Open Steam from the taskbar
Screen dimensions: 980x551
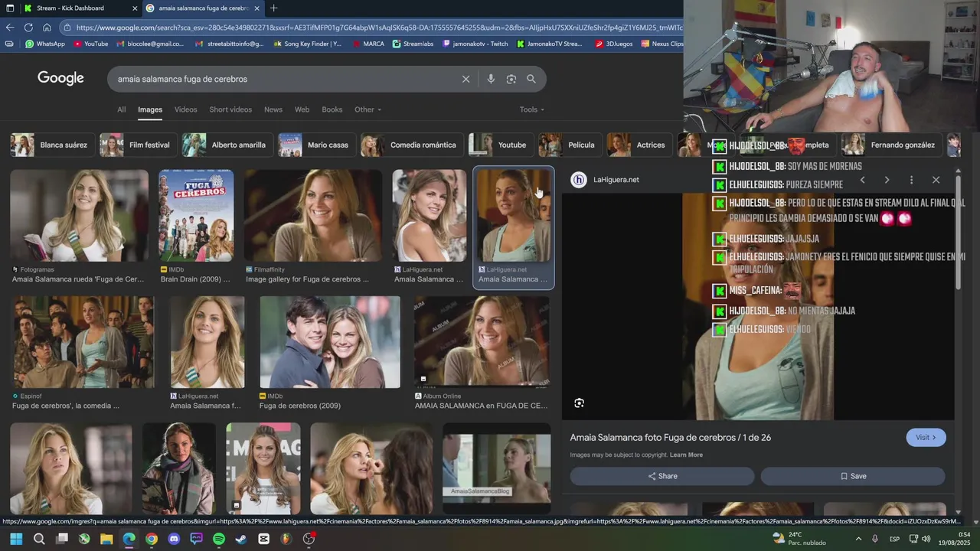pos(241,539)
